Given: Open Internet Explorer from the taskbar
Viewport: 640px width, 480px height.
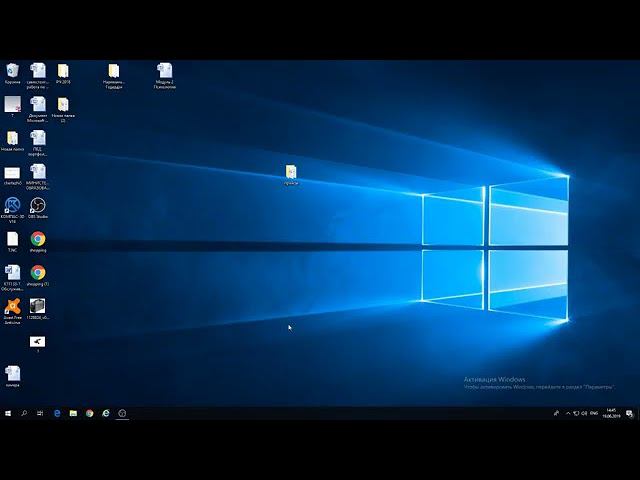Looking at the screenshot, I should [106, 413].
